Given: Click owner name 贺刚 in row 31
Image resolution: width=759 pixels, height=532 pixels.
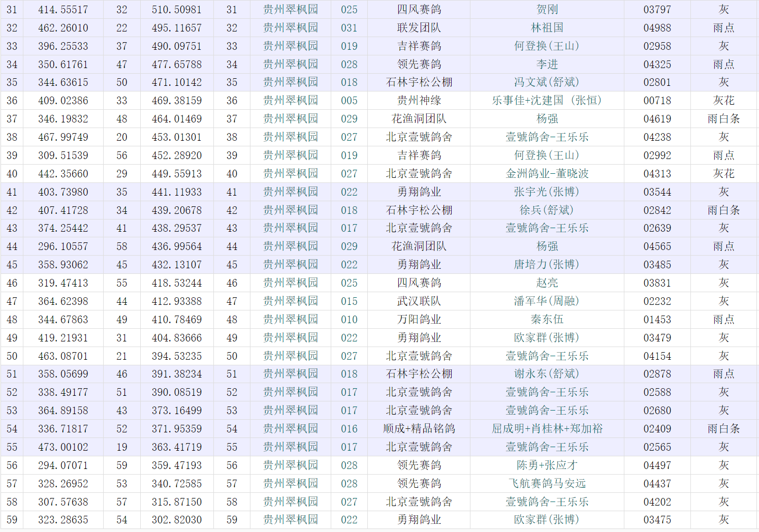Looking at the screenshot, I should [547, 10].
